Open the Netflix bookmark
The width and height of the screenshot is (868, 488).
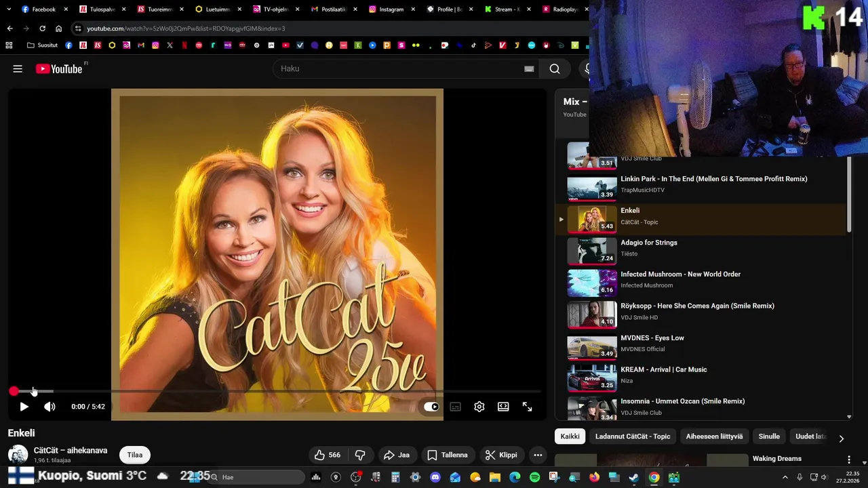click(184, 45)
